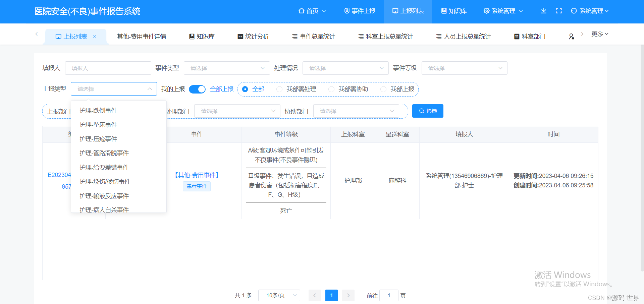The width and height of the screenshot is (644, 304).
Task: Open the 科室上报总量统计 tab
Action: coord(386,37)
